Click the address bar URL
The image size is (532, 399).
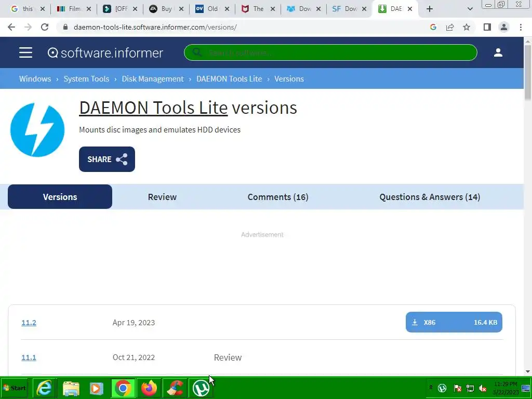(x=155, y=27)
